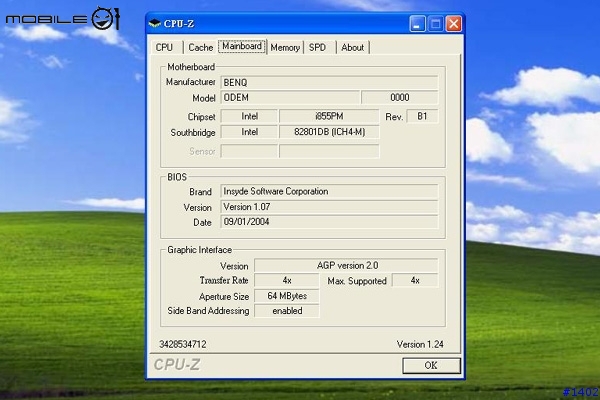
Task: Click the BIOS Brand field Insyde Software
Action: click(x=329, y=191)
